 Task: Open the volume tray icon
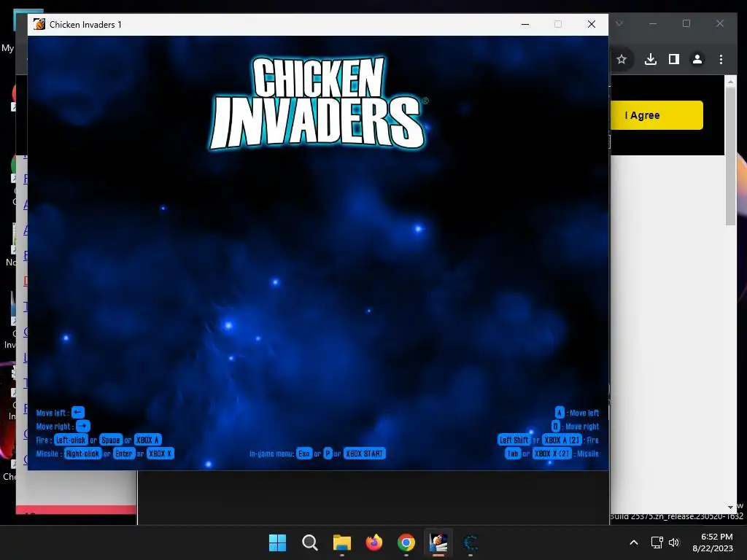674,542
